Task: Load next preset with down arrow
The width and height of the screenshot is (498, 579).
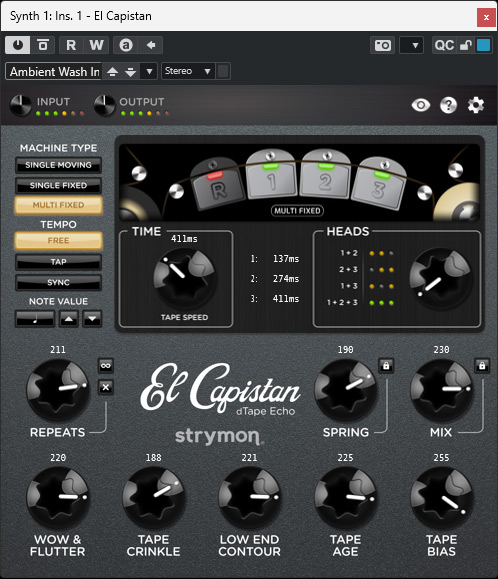Action: coord(130,71)
